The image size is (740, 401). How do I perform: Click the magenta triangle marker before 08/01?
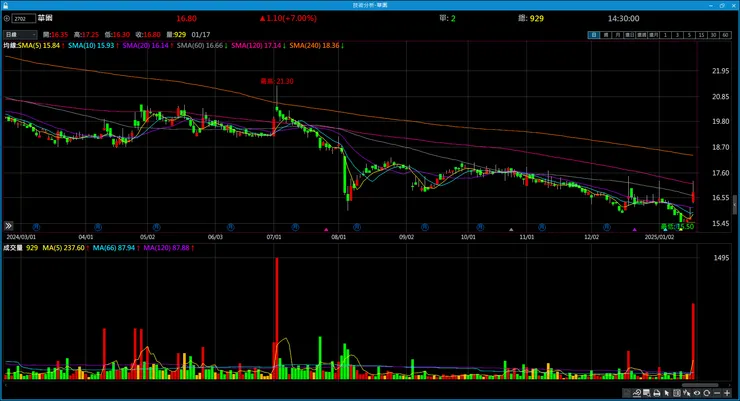click(x=326, y=230)
